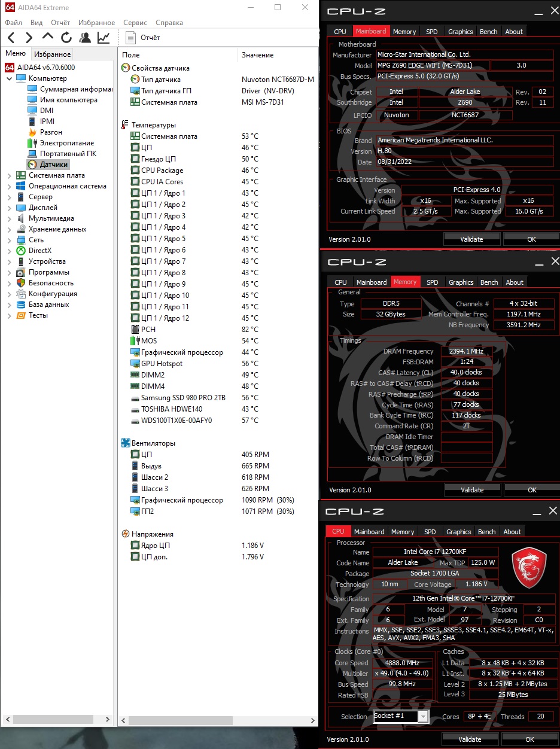Open Graphics tab in middle CPU-Z window
The width and height of the screenshot is (560, 749).
461,282
